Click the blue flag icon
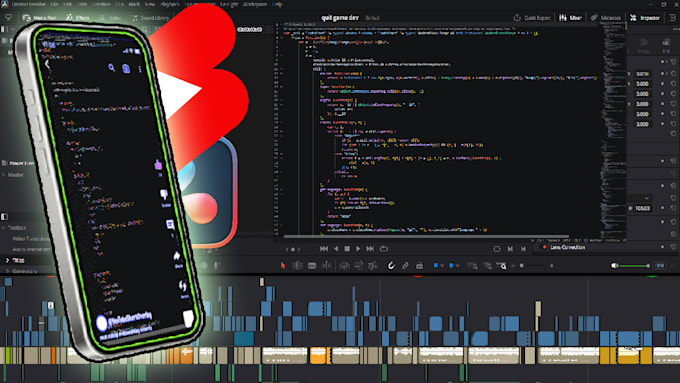680x383 pixels. [x=435, y=265]
